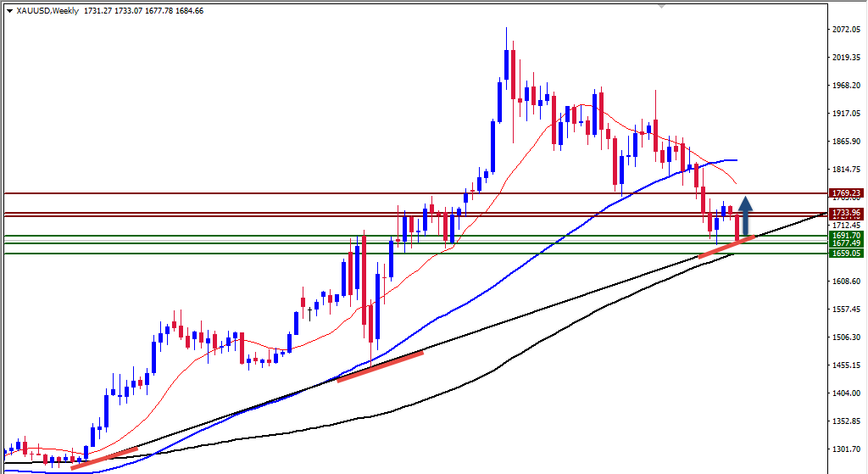868x474 pixels.
Task: Select the open price value 1731.27
Action: (x=98, y=11)
